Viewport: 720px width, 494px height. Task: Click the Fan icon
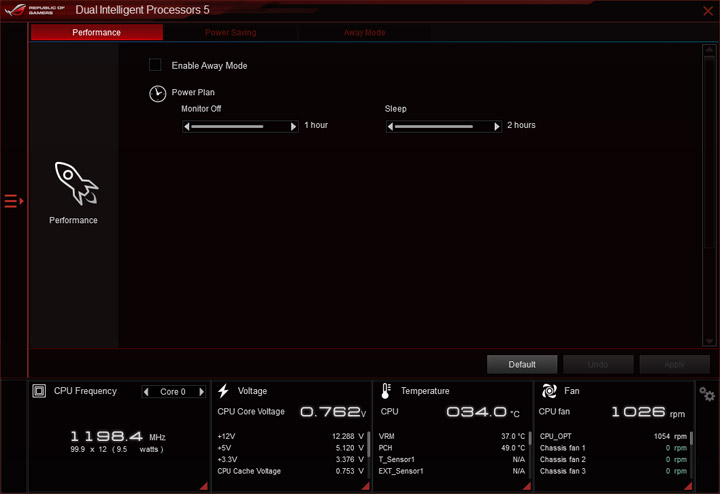(x=549, y=391)
